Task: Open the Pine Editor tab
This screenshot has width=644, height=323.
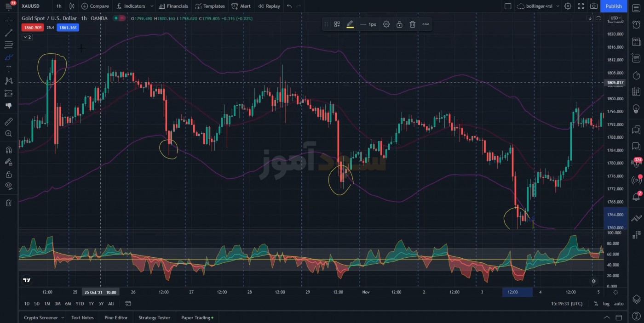Action: [x=116, y=317]
